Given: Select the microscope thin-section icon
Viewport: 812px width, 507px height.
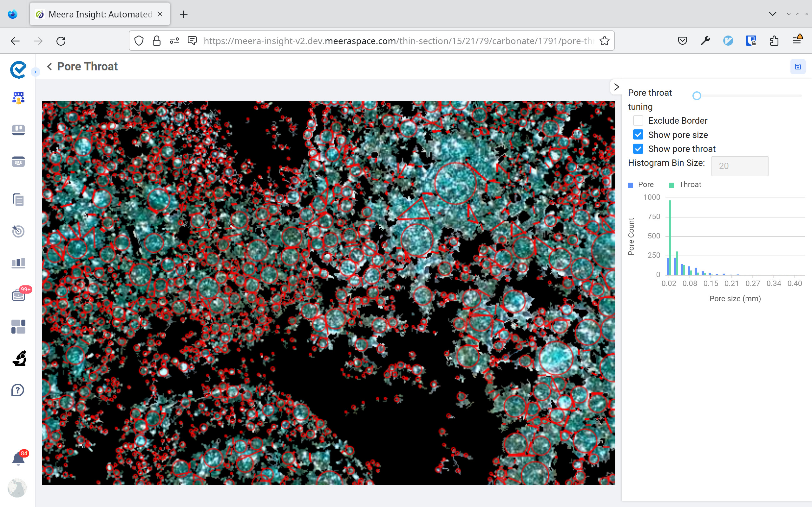Looking at the screenshot, I should (19, 358).
